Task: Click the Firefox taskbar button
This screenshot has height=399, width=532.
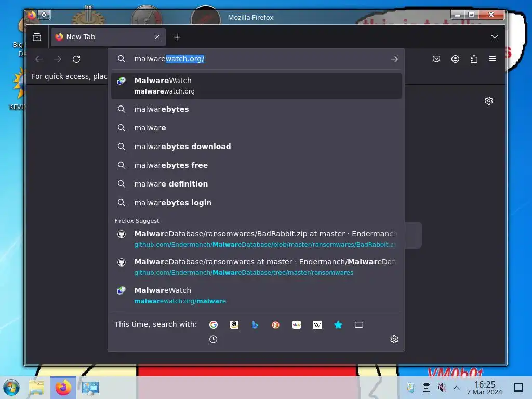Action: (63, 388)
